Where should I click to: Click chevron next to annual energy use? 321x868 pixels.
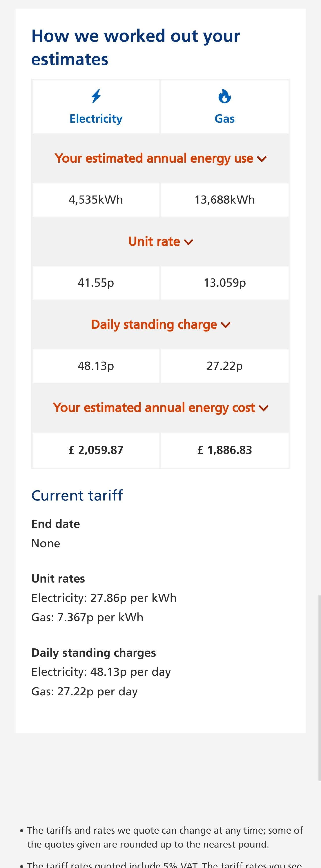(x=262, y=159)
